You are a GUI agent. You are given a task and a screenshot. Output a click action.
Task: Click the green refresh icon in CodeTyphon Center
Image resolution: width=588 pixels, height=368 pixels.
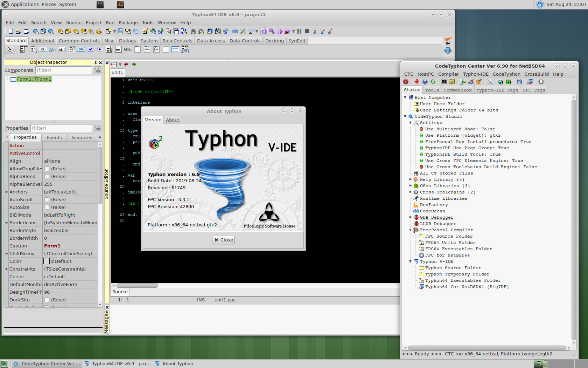tap(433, 82)
